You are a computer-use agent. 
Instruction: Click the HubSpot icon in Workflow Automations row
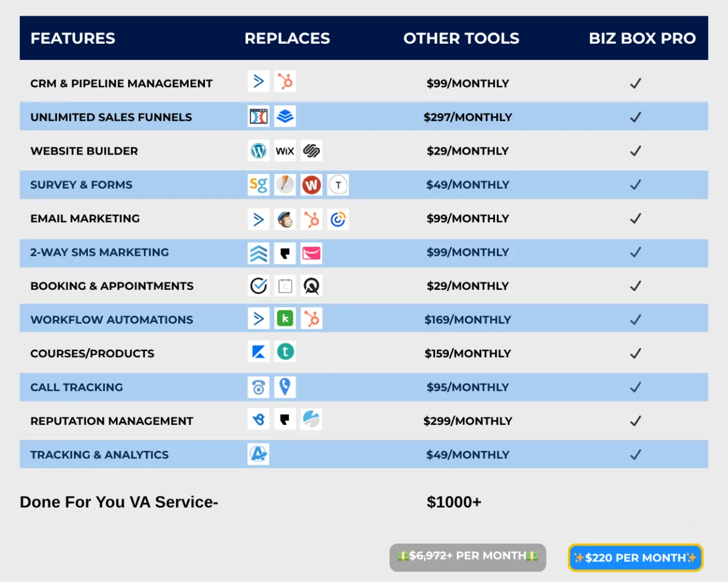pyautogui.click(x=311, y=318)
